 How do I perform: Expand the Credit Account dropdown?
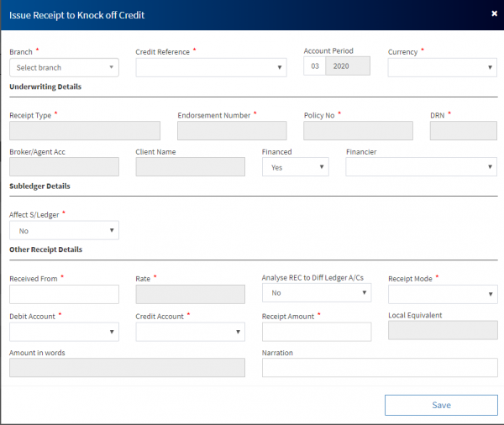tap(190, 332)
